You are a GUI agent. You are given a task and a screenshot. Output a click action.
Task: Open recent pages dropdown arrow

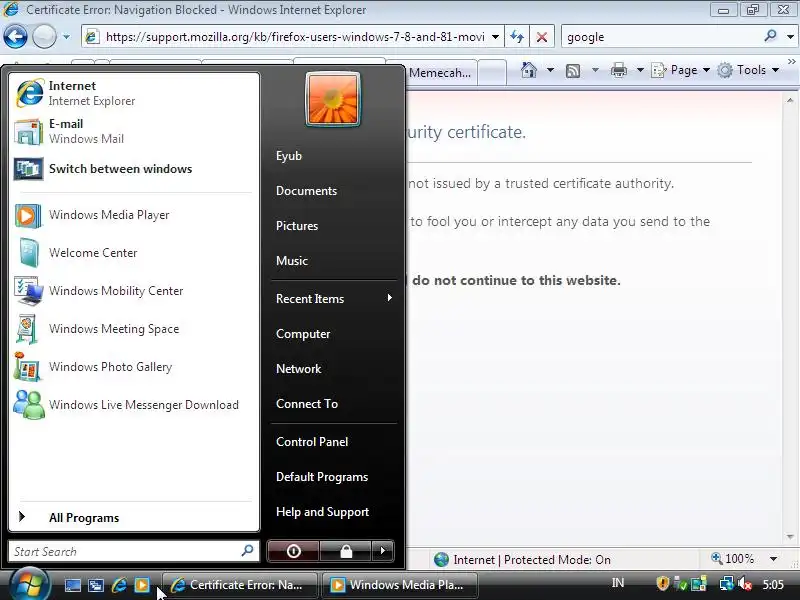pos(66,37)
